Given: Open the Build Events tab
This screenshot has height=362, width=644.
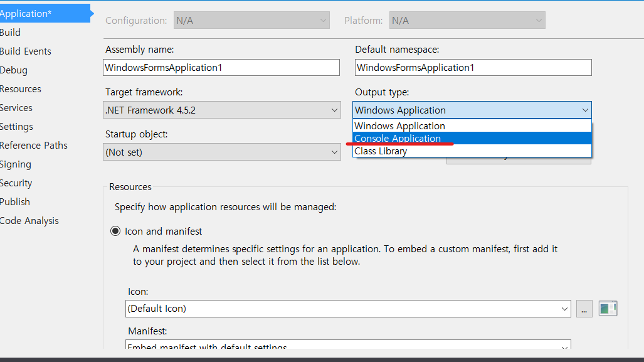Looking at the screenshot, I should (x=26, y=51).
